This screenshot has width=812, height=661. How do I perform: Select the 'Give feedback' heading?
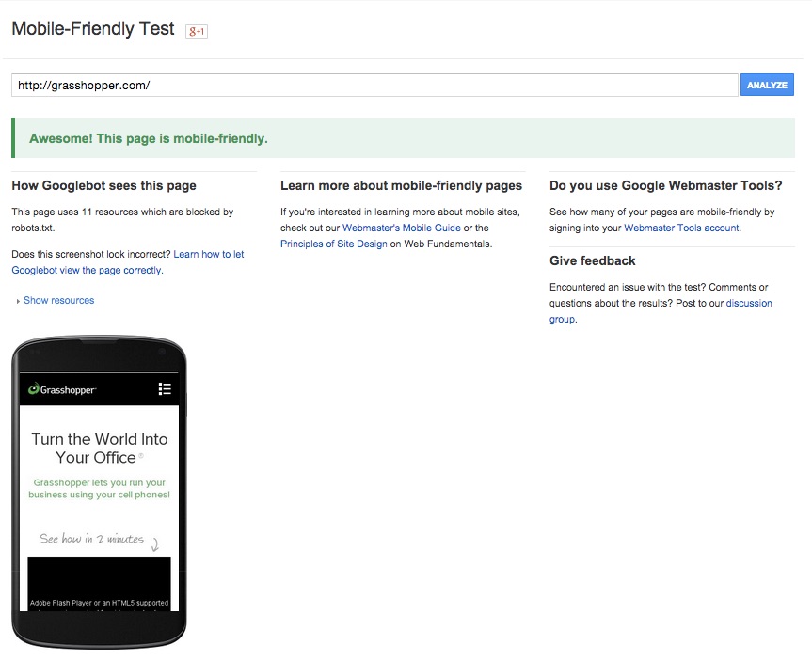click(x=592, y=261)
